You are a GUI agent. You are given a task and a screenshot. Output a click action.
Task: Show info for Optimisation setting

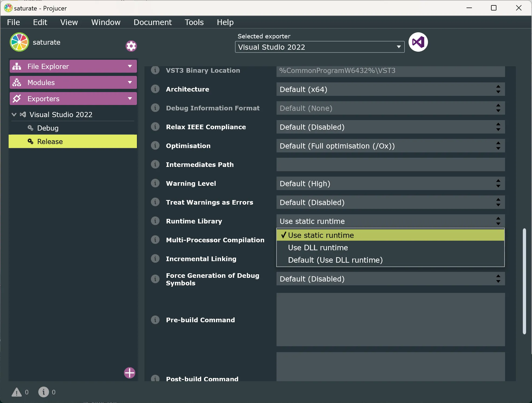(155, 145)
